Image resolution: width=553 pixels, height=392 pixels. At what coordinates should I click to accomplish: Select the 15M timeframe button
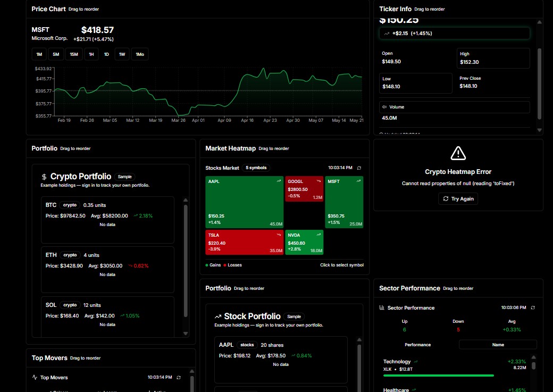pos(74,54)
